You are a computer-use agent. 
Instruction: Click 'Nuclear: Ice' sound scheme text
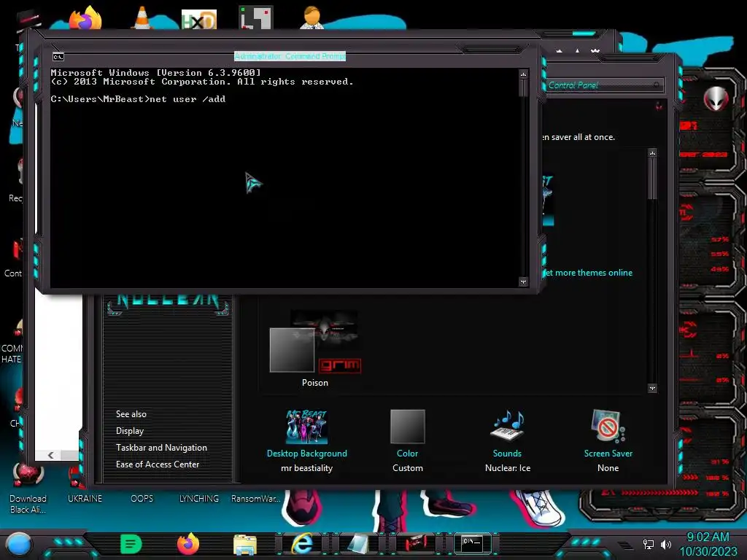508,468
